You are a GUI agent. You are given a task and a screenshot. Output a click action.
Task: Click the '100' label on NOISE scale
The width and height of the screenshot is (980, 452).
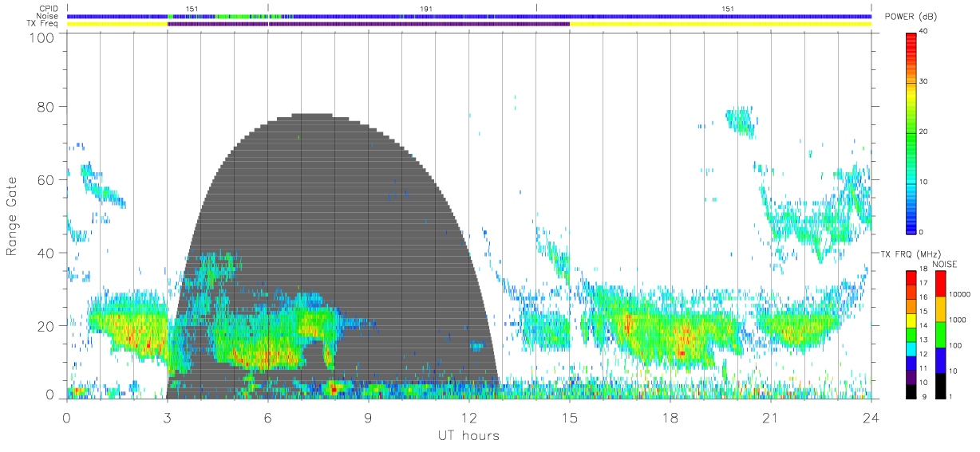pos(957,345)
